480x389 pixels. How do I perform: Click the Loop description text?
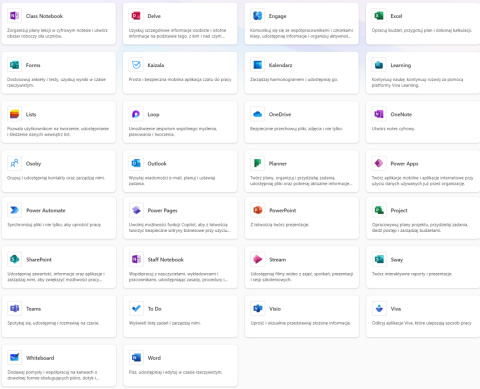pos(173,131)
